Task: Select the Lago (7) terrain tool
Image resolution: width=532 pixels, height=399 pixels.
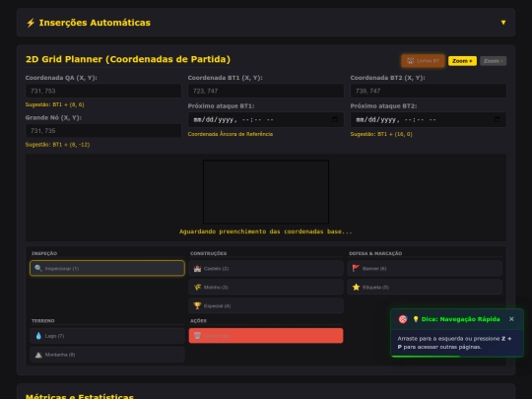Action: tap(107, 336)
